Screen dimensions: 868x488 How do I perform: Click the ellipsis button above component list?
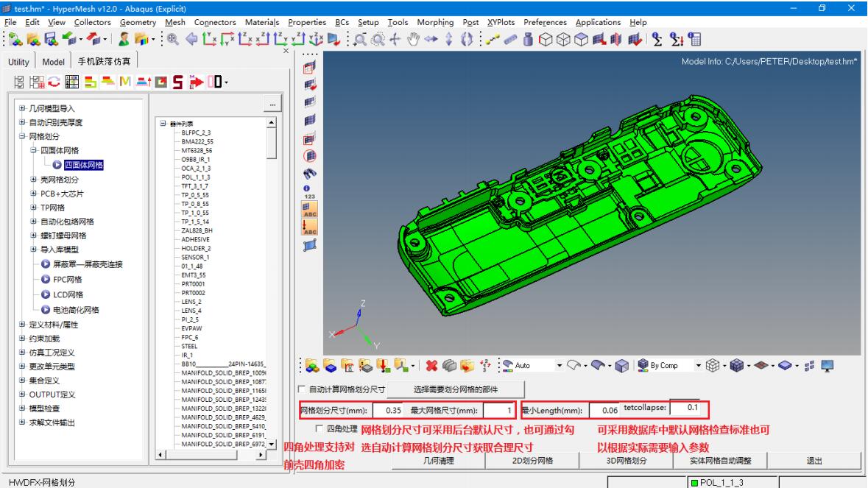coord(272,104)
